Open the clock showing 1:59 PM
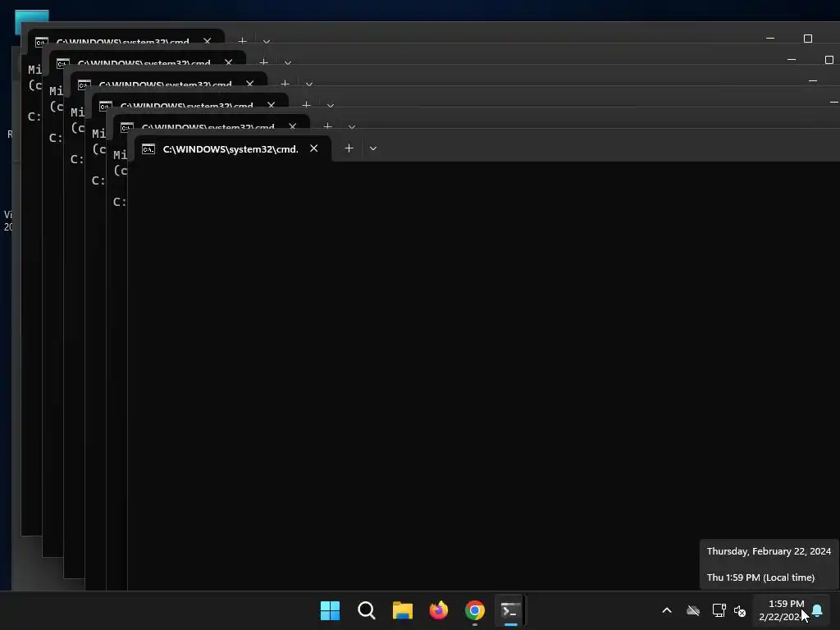Viewport: 840px width, 630px height. click(x=781, y=610)
